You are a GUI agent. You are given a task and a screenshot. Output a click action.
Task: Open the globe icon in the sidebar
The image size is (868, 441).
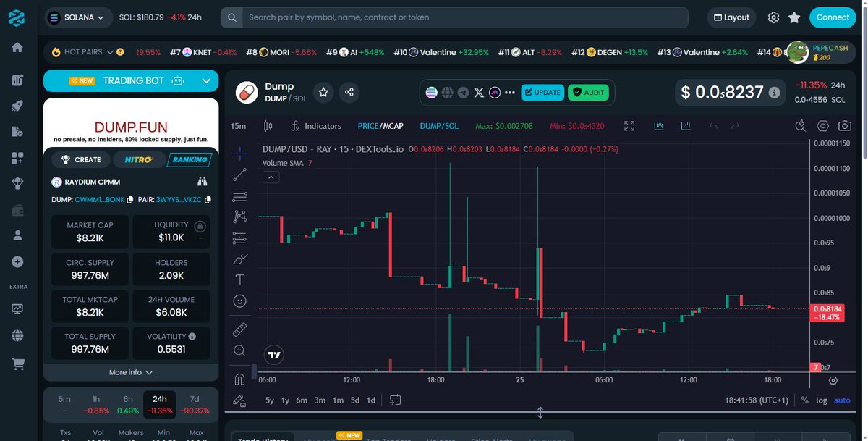pos(17,336)
